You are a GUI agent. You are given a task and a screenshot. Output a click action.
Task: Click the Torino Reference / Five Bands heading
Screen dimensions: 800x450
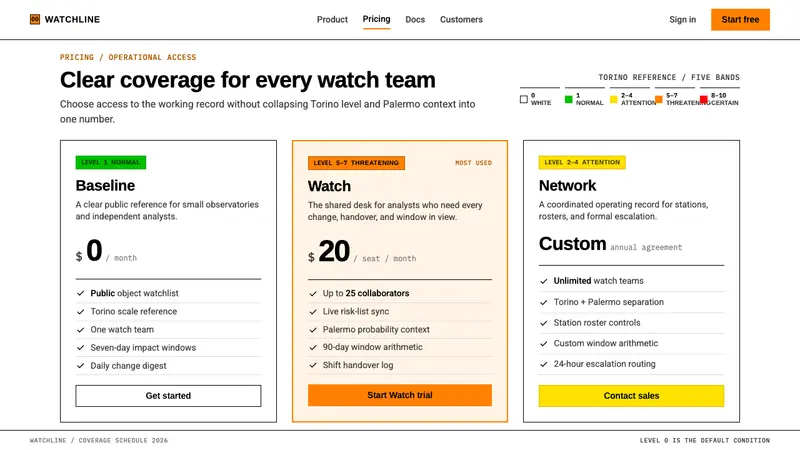pos(669,77)
